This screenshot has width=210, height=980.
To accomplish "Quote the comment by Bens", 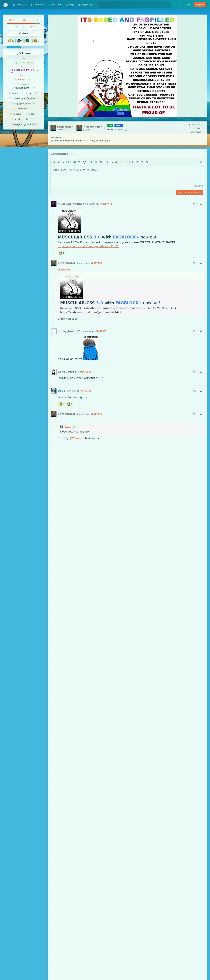I will tap(201, 372).
